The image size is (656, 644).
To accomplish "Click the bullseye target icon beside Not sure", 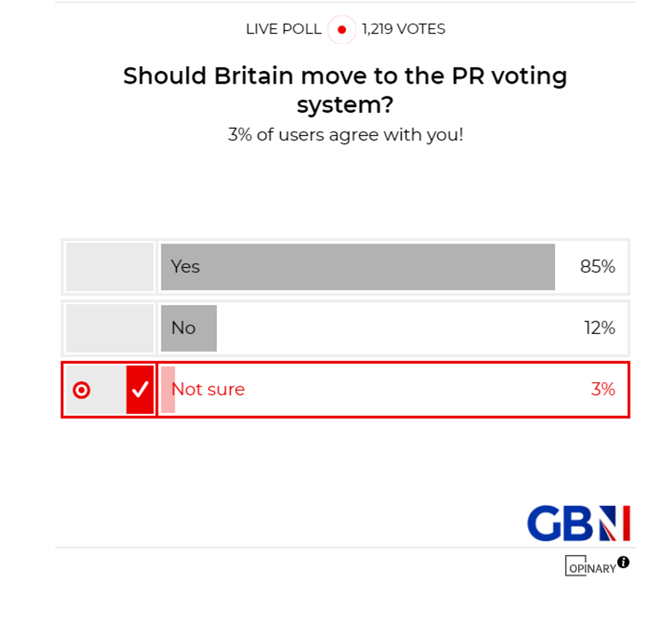I will [x=82, y=390].
